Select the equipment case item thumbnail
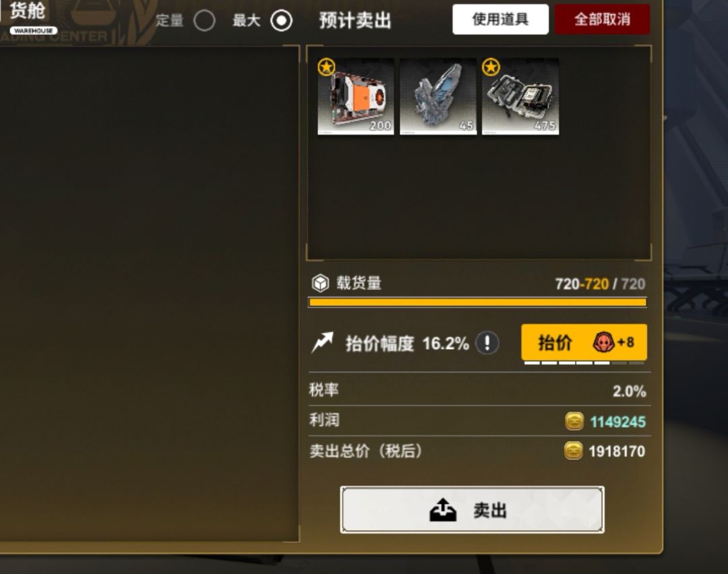The image size is (728, 574). click(520, 96)
